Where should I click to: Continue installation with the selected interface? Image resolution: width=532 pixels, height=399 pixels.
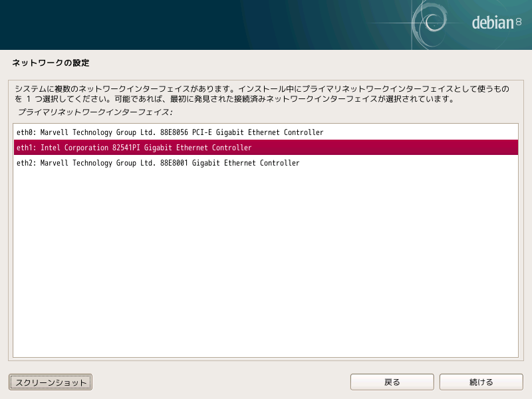click(481, 382)
